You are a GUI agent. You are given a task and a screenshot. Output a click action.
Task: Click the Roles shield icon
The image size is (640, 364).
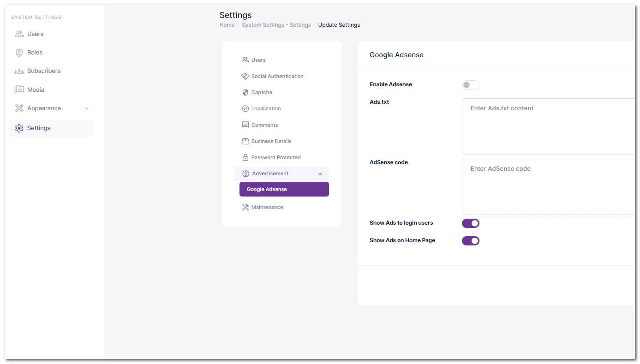[x=19, y=53]
